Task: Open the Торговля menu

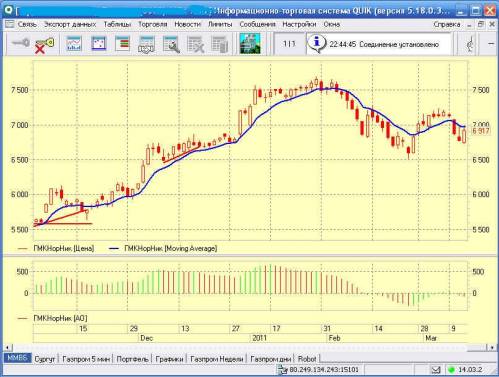Action: 153,24
